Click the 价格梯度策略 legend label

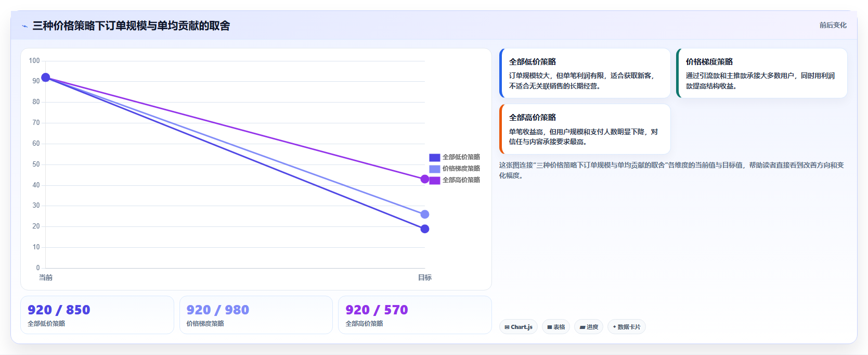point(461,169)
